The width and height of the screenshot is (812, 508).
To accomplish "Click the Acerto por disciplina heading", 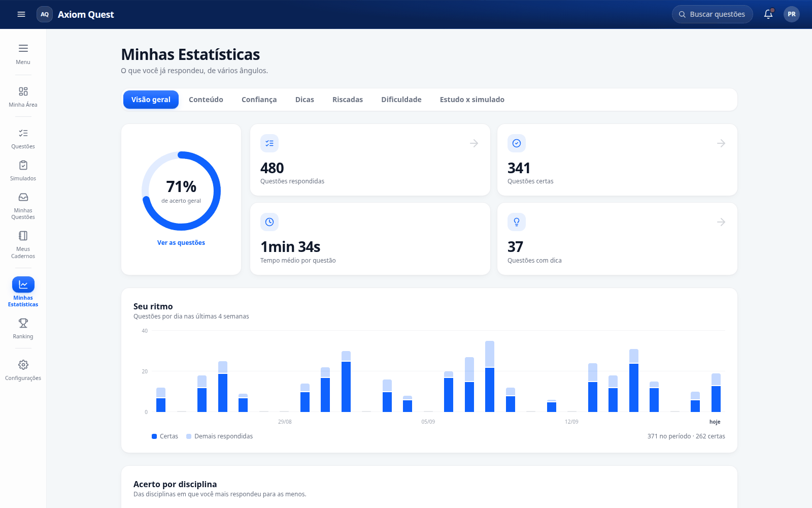I will (175, 484).
